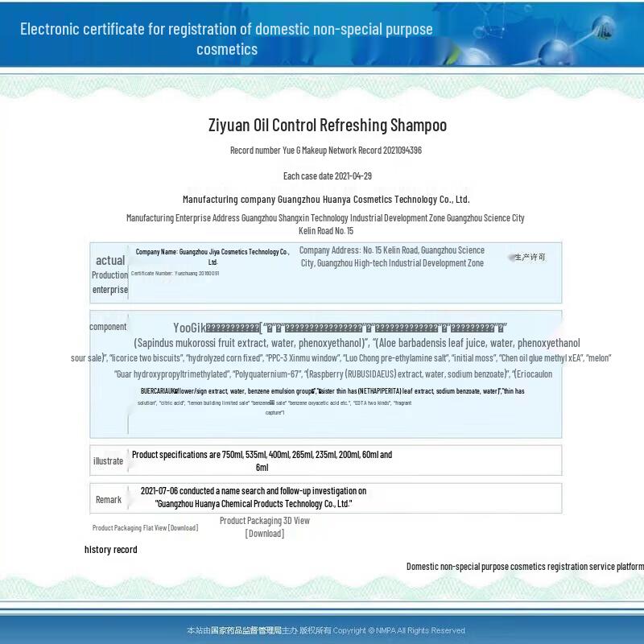Click the illustrate row label
644x644 pixels.
[x=108, y=460]
